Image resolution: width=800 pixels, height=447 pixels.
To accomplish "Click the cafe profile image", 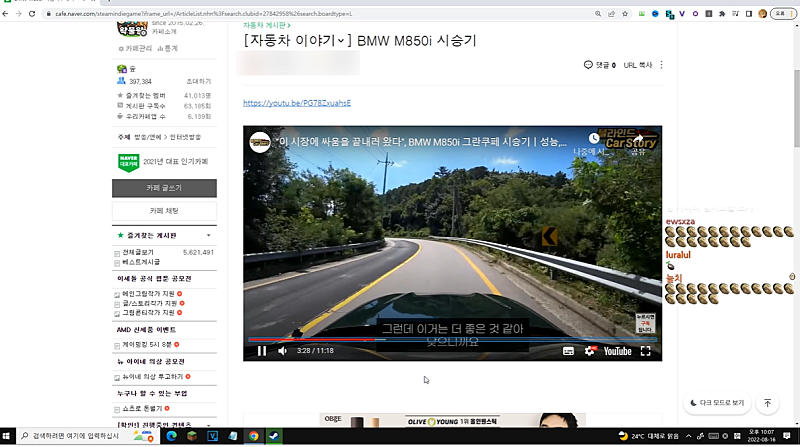I will click(x=132, y=29).
